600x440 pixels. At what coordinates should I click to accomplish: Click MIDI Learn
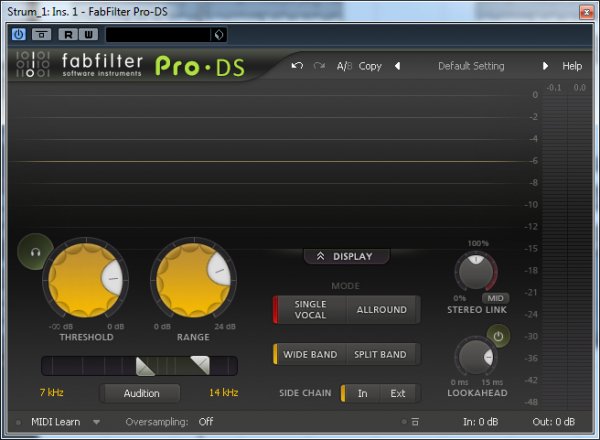click(55, 422)
